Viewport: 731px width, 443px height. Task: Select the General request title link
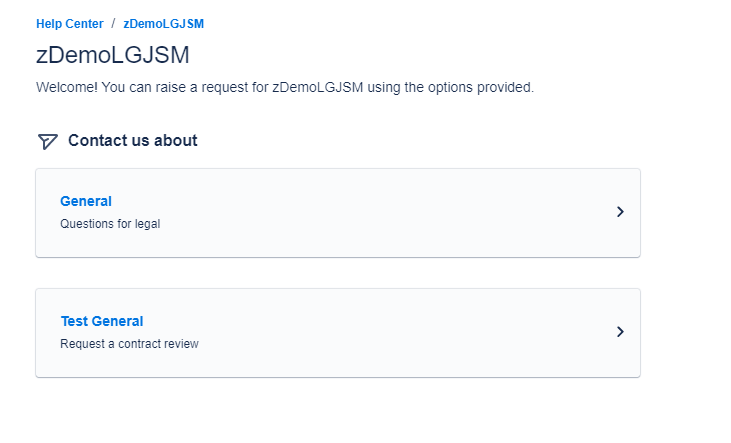click(86, 201)
